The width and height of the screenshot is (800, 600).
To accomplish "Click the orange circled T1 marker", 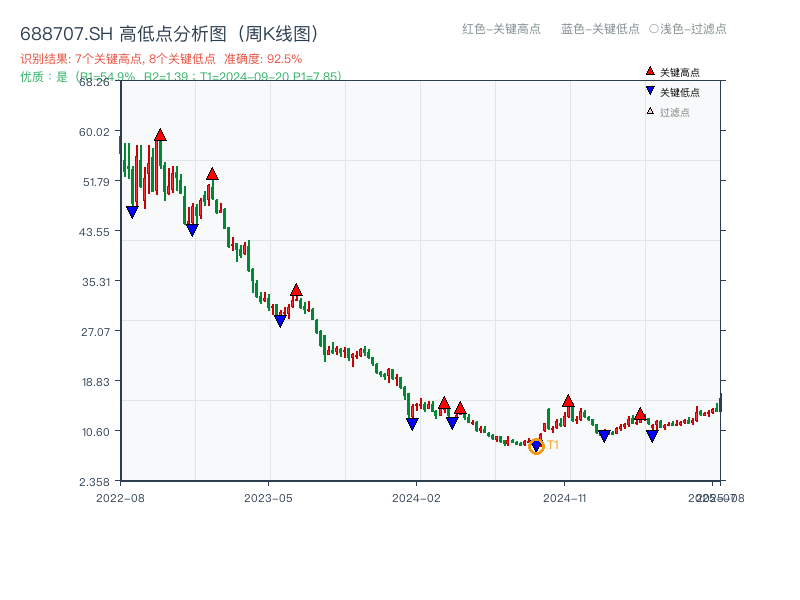I will (536, 446).
